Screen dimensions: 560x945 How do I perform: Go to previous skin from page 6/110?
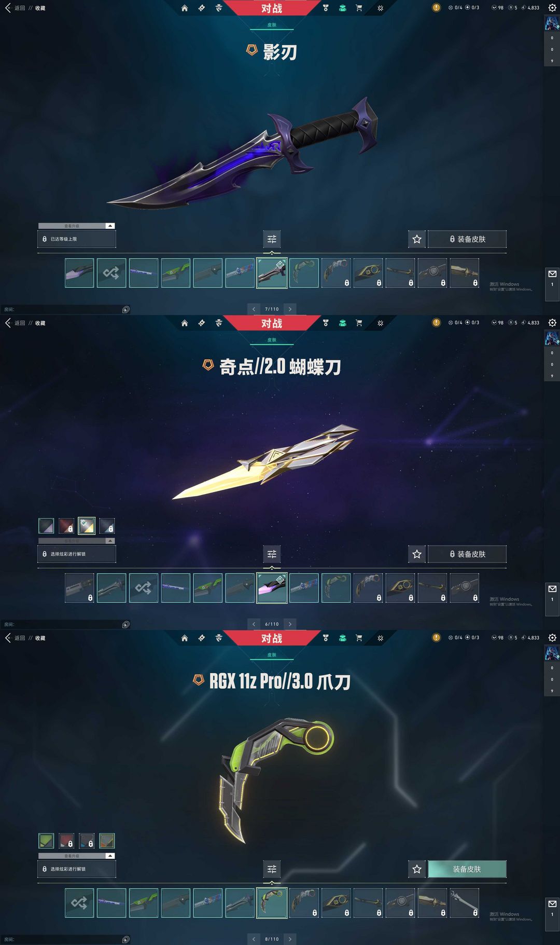coord(254,624)
